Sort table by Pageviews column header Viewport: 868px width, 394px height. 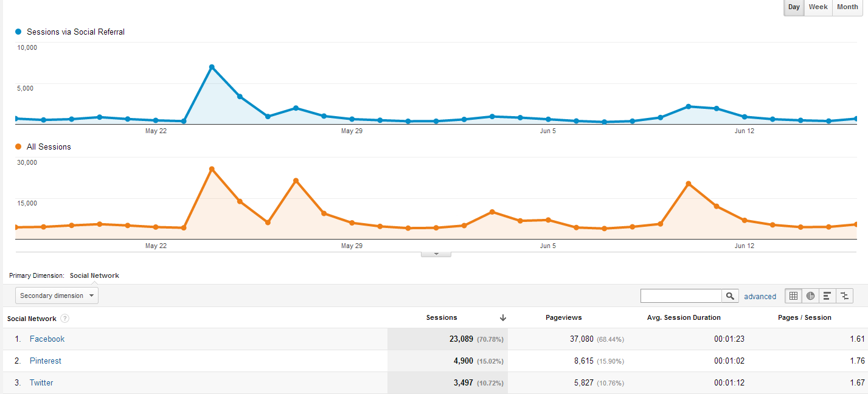click(563, 317)
